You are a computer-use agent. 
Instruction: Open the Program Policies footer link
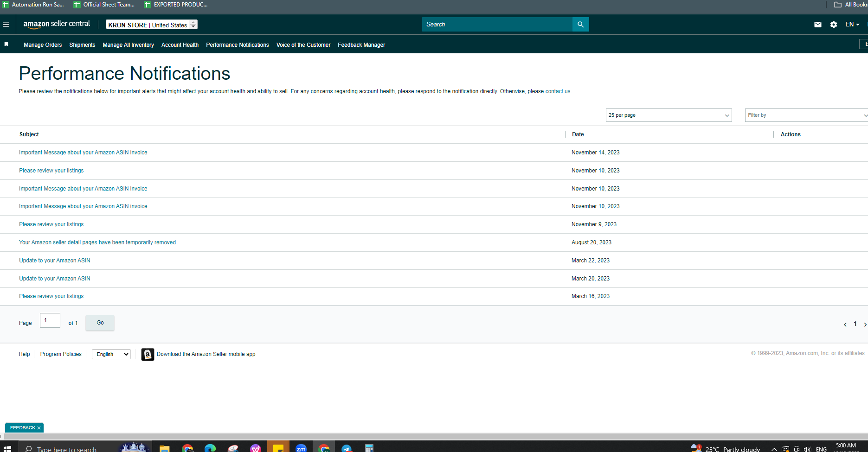(x=61, y=354)
